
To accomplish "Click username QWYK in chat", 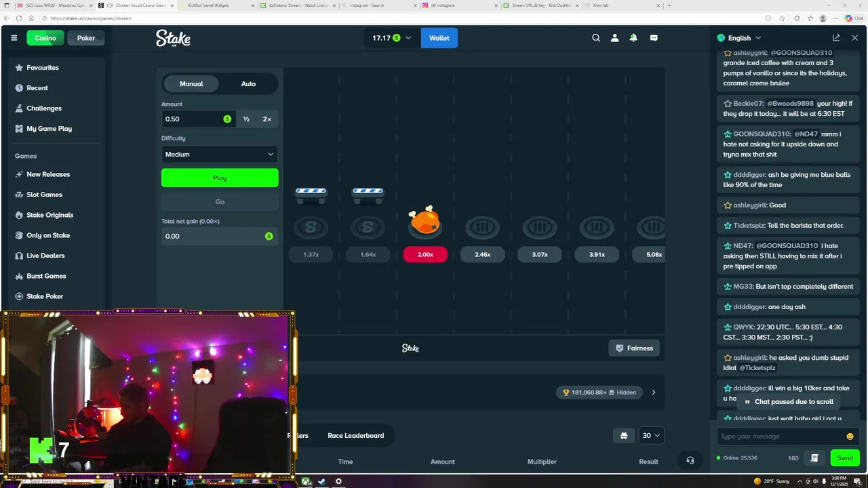I will click(744, 327).
